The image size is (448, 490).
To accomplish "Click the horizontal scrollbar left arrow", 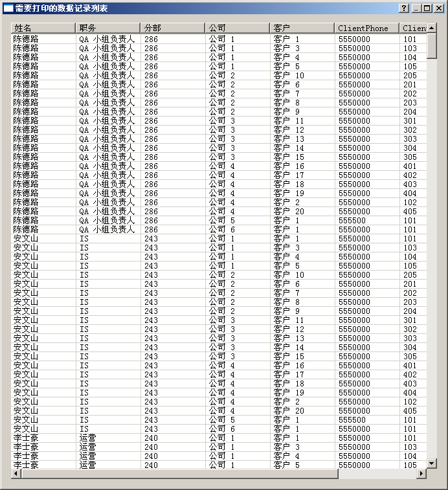I will tap(16, 473).
